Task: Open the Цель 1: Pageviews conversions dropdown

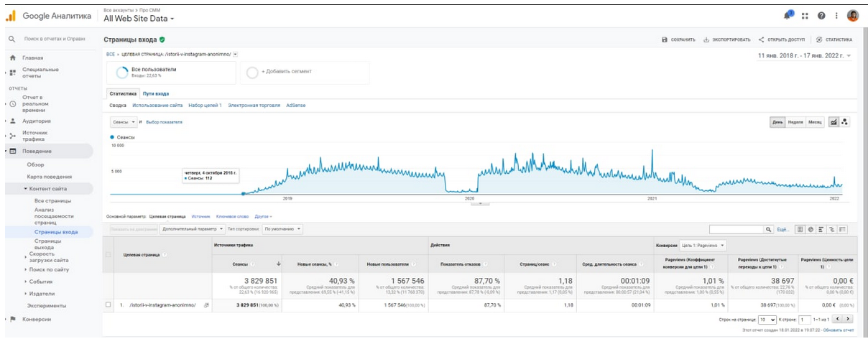Action: pyautogui.click(x=701, y=245)
